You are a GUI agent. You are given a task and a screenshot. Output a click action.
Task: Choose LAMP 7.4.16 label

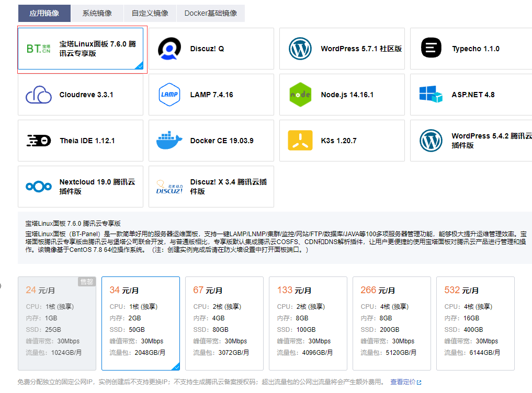[212, 95]
